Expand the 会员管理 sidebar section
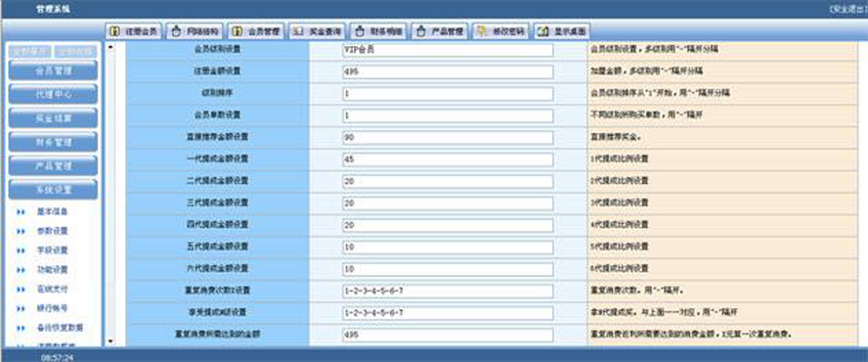This screenshot has width=868, height=362. 53,71
